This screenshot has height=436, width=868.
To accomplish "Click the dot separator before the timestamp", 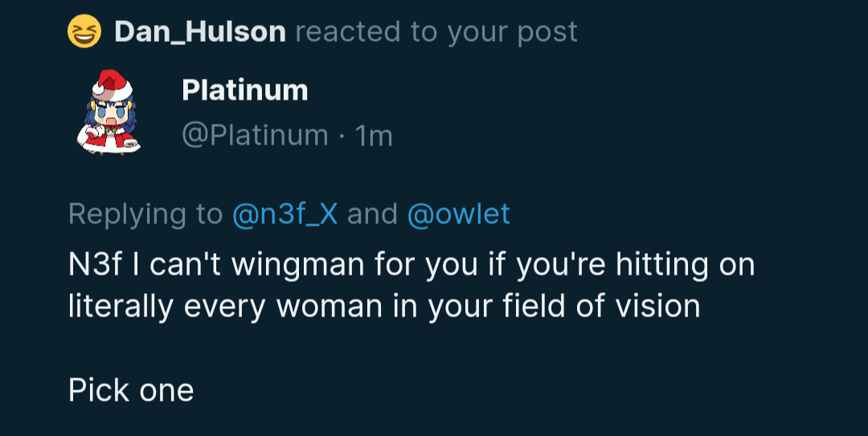I will (342, 135).
